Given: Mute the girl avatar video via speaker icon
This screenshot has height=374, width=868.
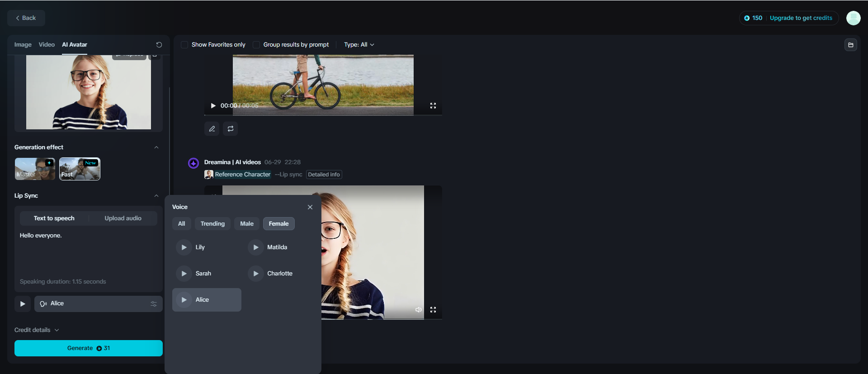Looking at the screenshot, I should [x=419, y=310].
